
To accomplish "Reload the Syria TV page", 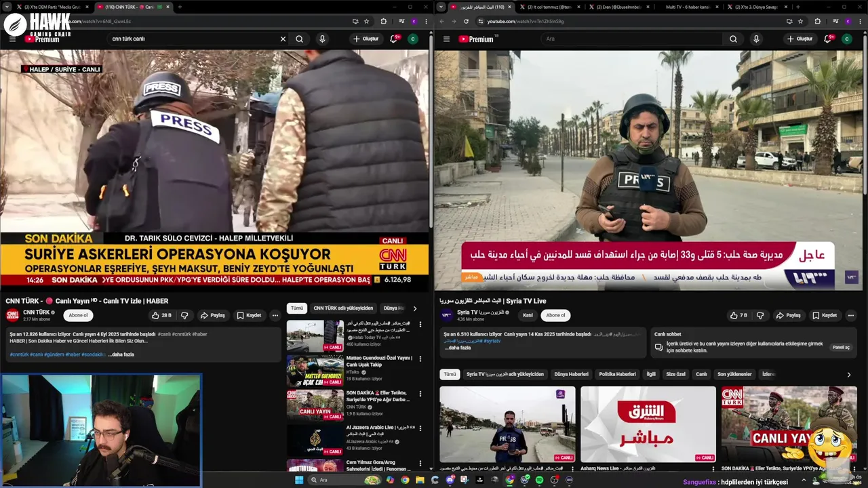I will pos(466,21).
